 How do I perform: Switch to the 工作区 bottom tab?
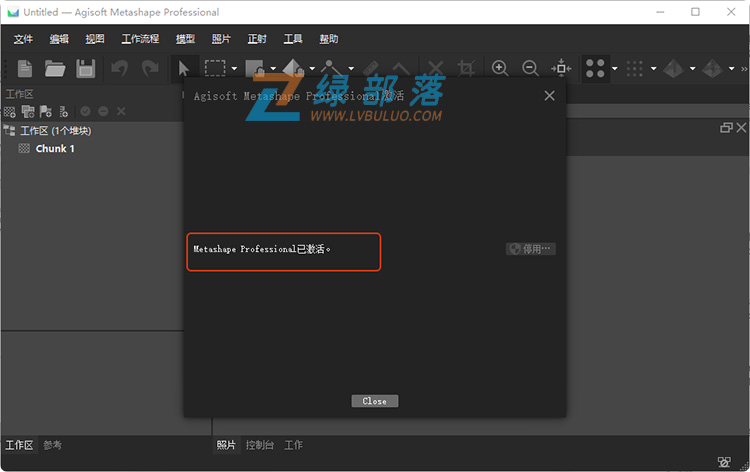click(x=19, y=445)
